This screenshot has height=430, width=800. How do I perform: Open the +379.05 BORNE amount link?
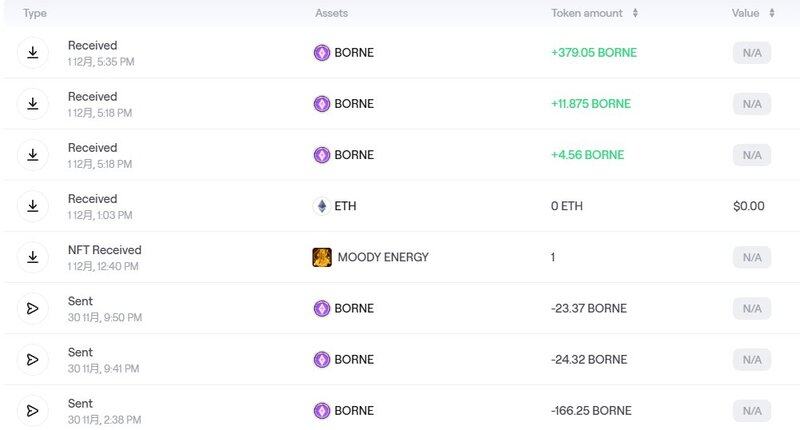593,53
